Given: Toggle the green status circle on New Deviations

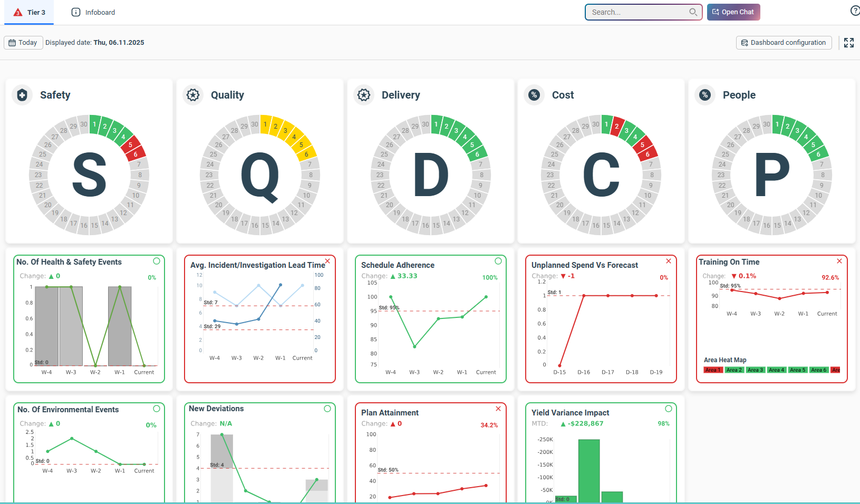Looking at the screenshot, I should coord(327,408).
